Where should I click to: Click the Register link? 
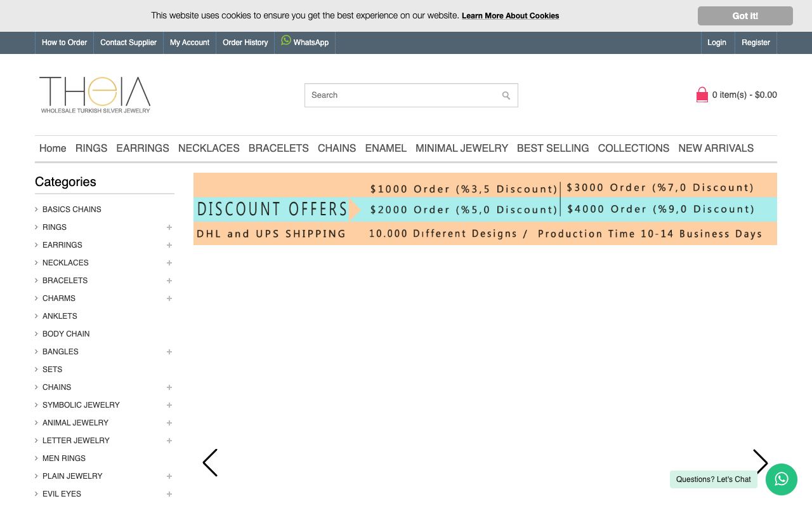tap(756, 43)
